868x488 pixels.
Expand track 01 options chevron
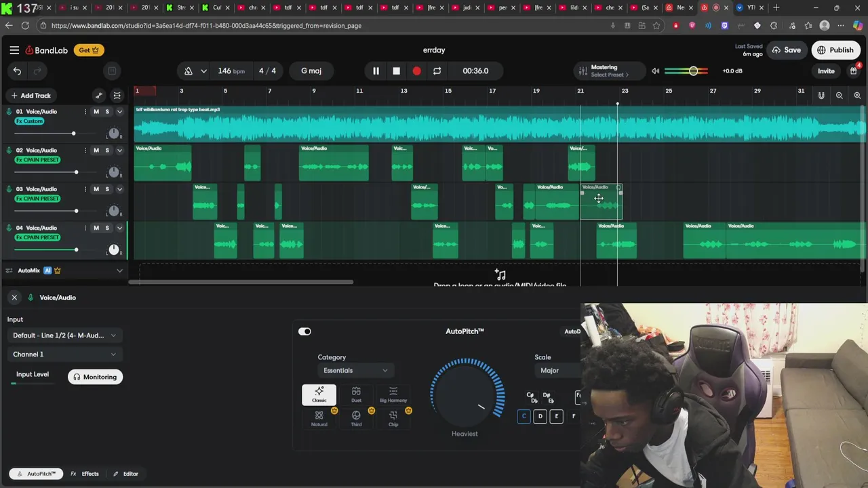click(x=119, y=112)
